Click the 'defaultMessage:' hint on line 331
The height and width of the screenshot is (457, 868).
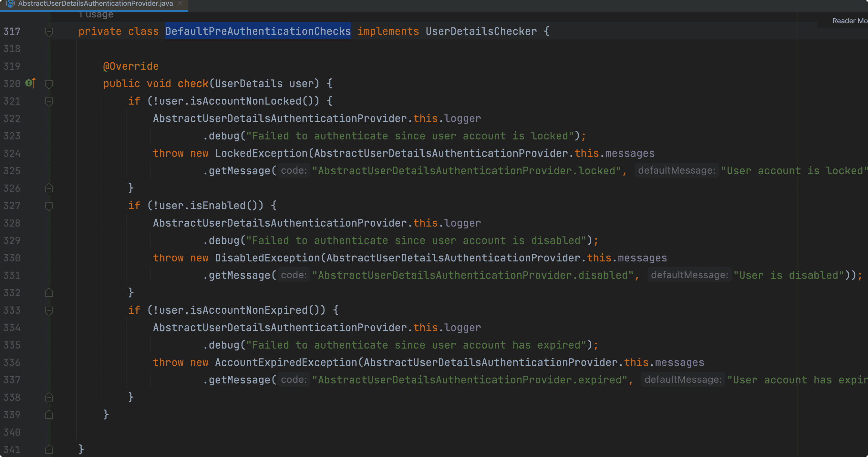pyautogui.click(x=689, y=275)
